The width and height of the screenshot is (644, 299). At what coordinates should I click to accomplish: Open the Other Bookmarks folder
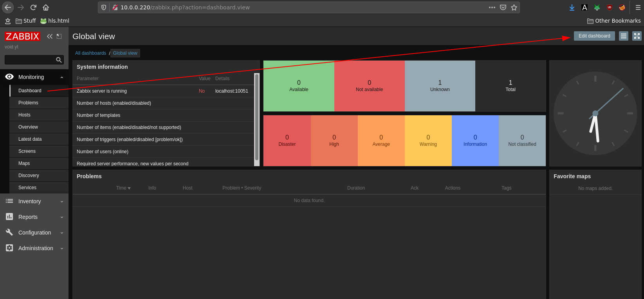(x=614, y=21)
